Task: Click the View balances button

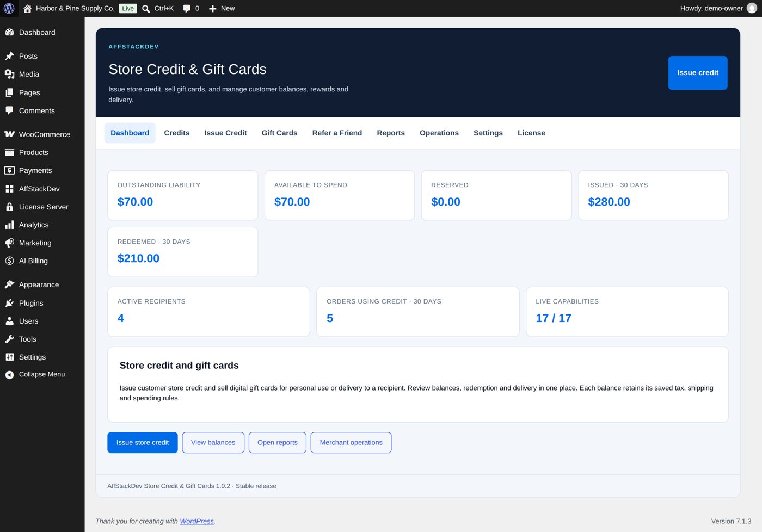Action: tap(213, 442)
